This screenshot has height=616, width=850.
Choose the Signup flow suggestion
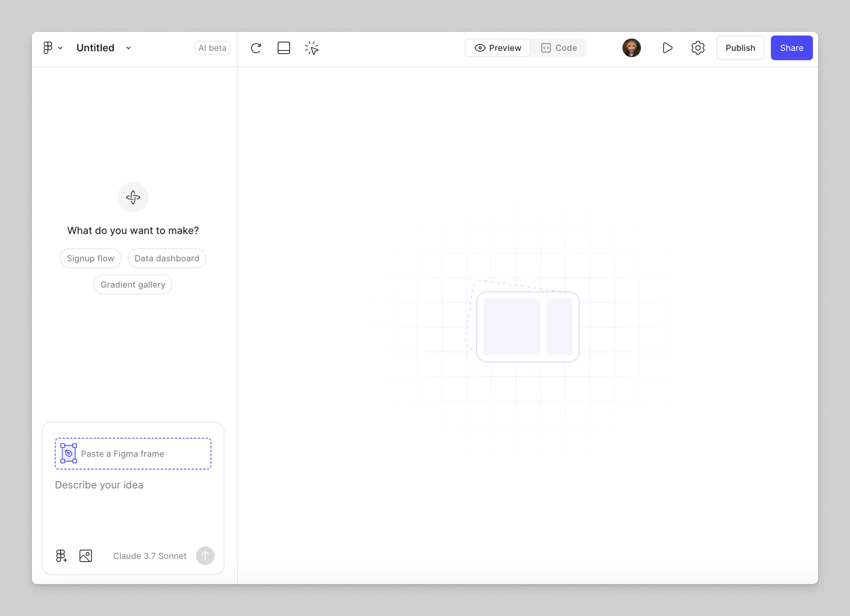pyautogui.click(x=91, y=258)
